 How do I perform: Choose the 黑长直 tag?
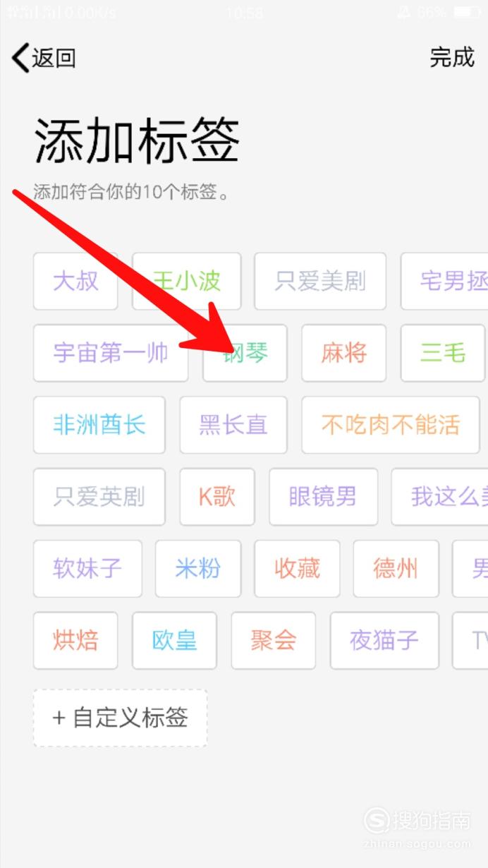click(233, 425)
